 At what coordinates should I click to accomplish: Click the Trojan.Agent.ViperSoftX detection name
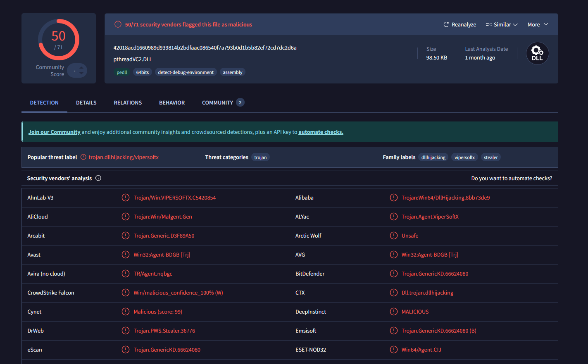tap(430, 216)
